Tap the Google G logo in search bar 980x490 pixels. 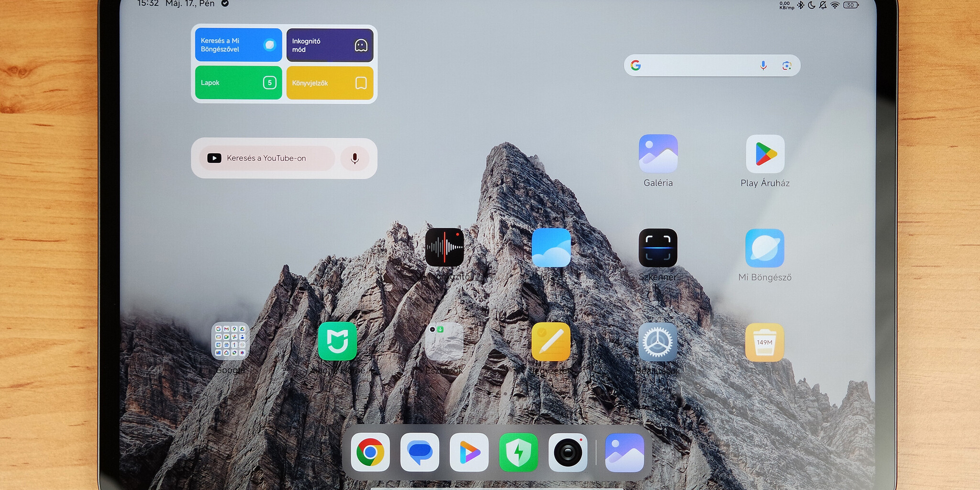(x=635, y=65)
